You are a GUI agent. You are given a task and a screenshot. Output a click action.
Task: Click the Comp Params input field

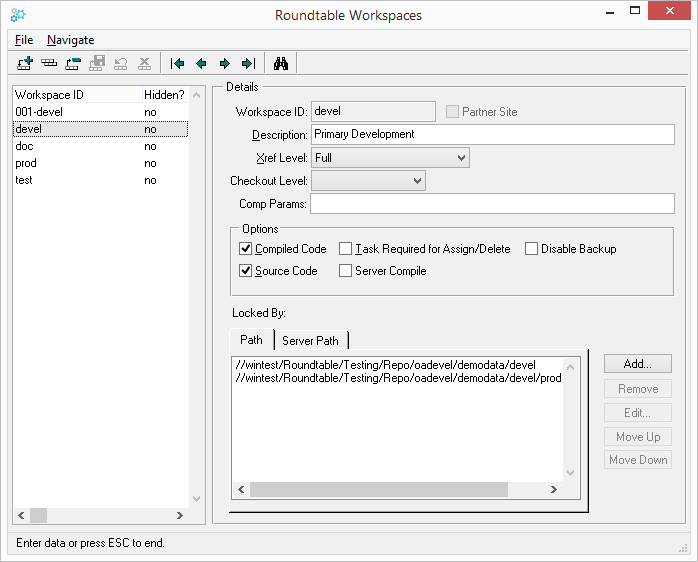(492, 204)
